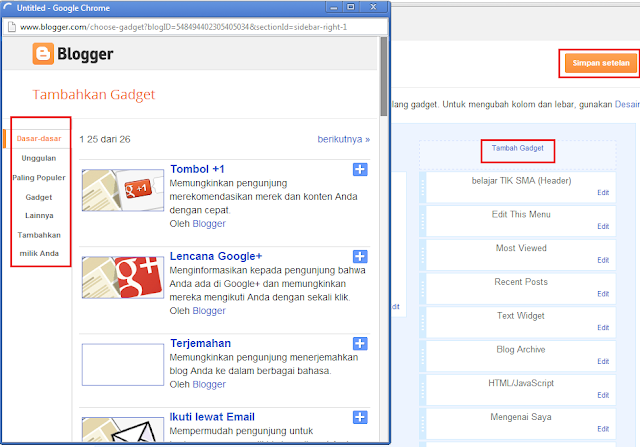Edit the HTML/JavaScript gadget
Viewport: 640px width, 447px height.
(603, 395)
